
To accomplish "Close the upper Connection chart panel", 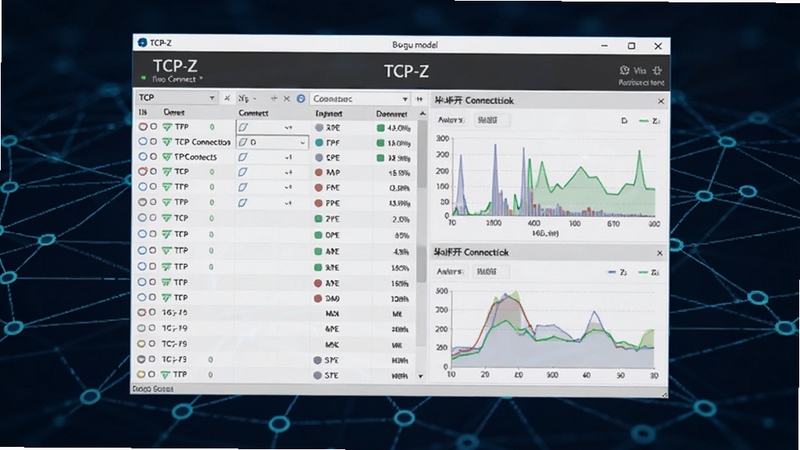I will click(x=661, y=101).
